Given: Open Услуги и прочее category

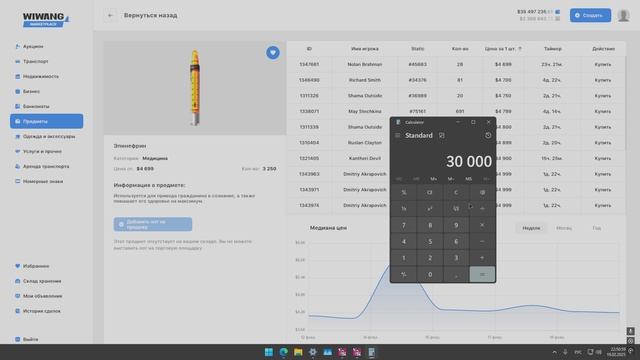Looking at the screenshot, I should (38, 151).
